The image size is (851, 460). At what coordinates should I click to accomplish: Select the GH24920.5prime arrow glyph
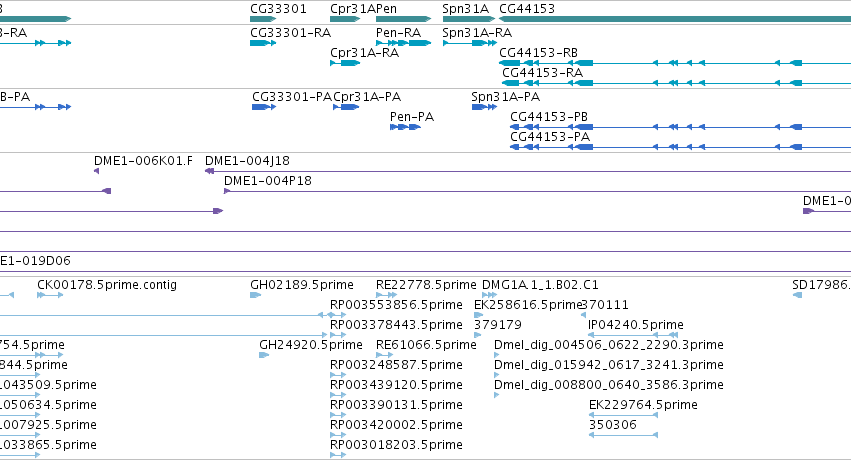264,355
